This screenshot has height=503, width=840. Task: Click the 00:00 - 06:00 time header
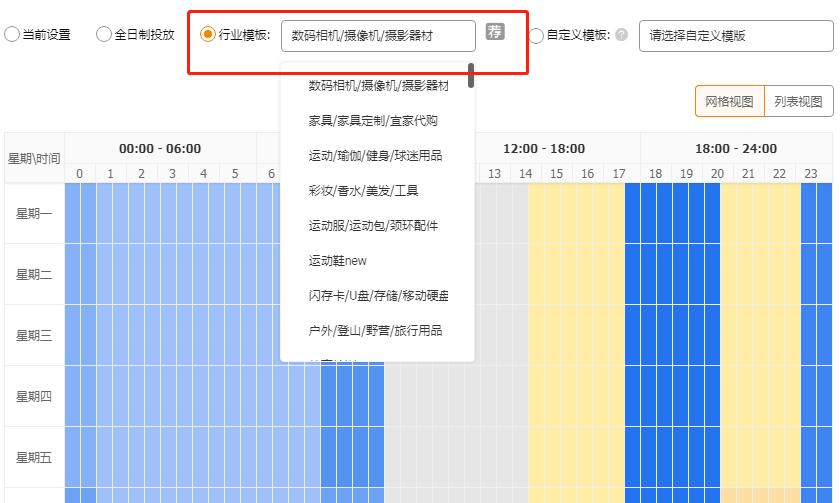coord(160,148)
